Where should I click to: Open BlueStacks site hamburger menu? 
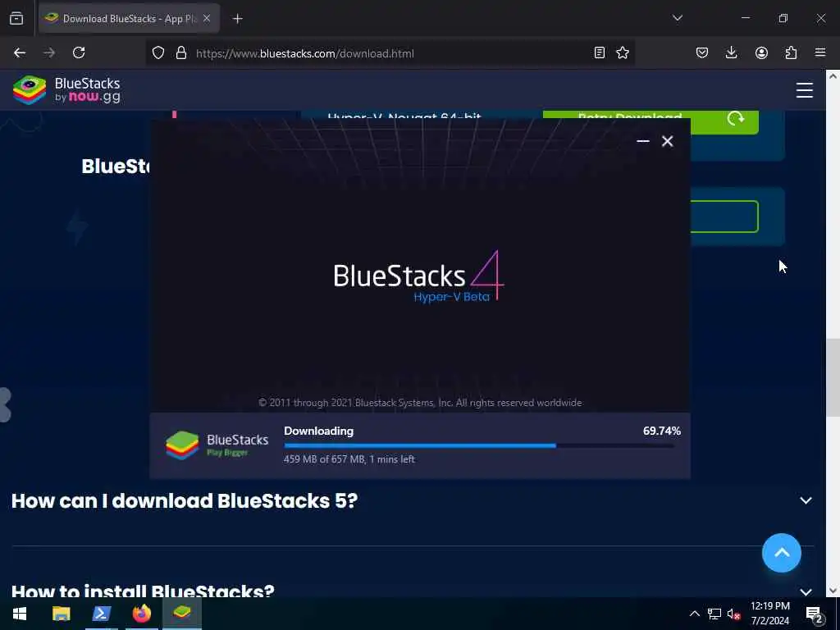[804, 90]
